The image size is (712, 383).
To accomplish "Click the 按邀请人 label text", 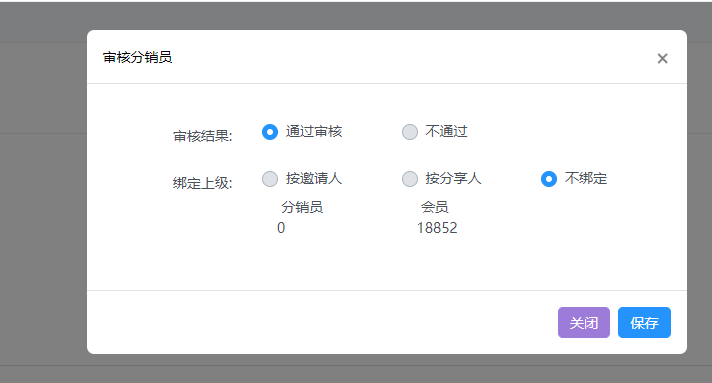I will pos(314,179).
